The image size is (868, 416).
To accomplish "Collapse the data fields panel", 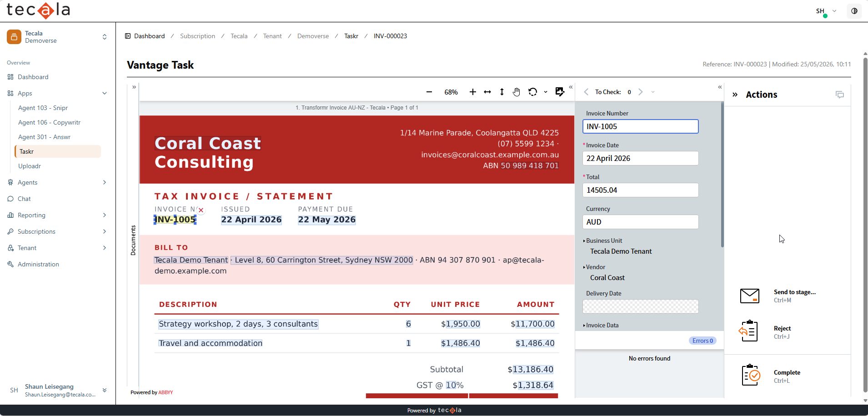I will point(720,87).
